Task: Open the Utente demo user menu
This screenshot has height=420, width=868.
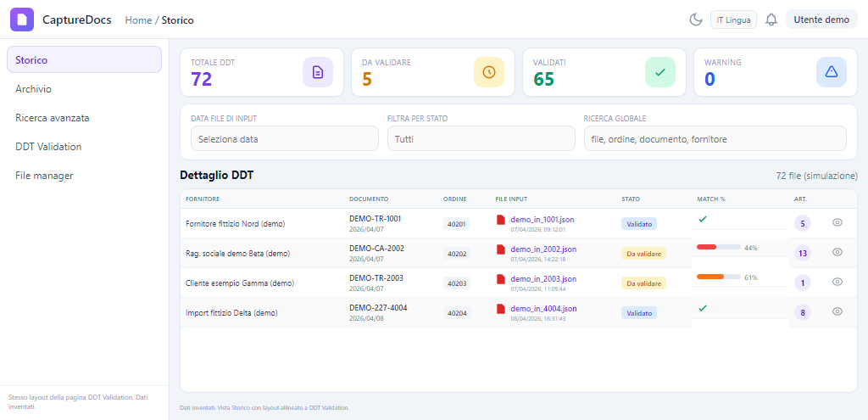Action: pos(821,20)
